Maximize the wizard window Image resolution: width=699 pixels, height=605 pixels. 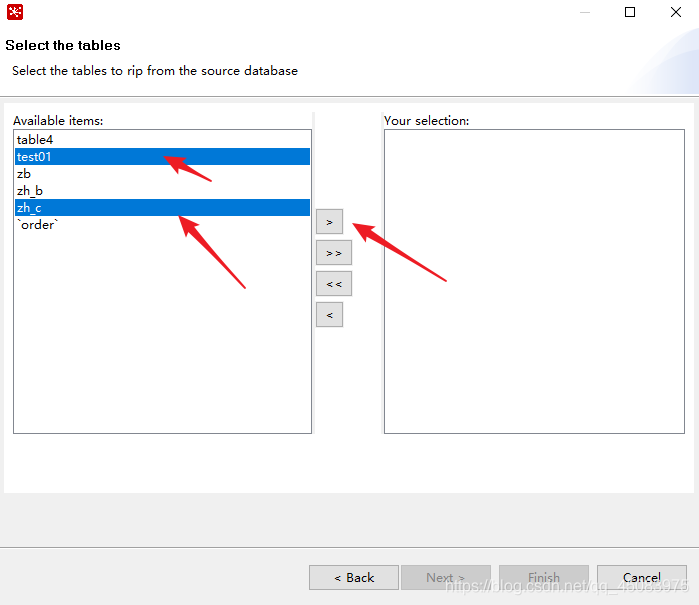630,12
